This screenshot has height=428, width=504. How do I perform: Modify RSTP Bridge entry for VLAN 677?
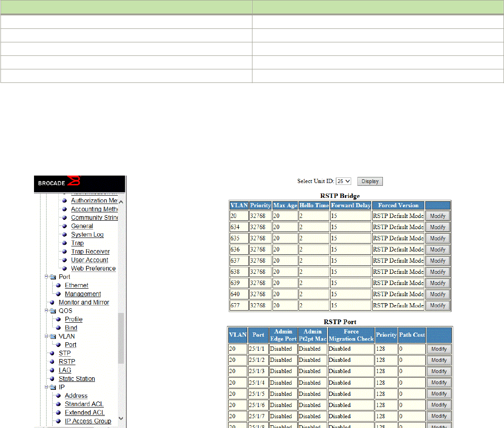point(438,306)
